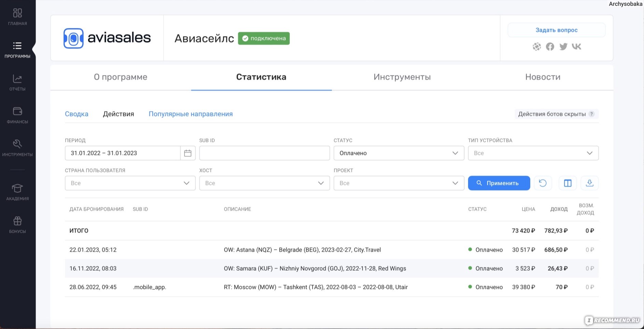Switch to the Инструменты tab
The image size is (644, 329).
point(402,77)
